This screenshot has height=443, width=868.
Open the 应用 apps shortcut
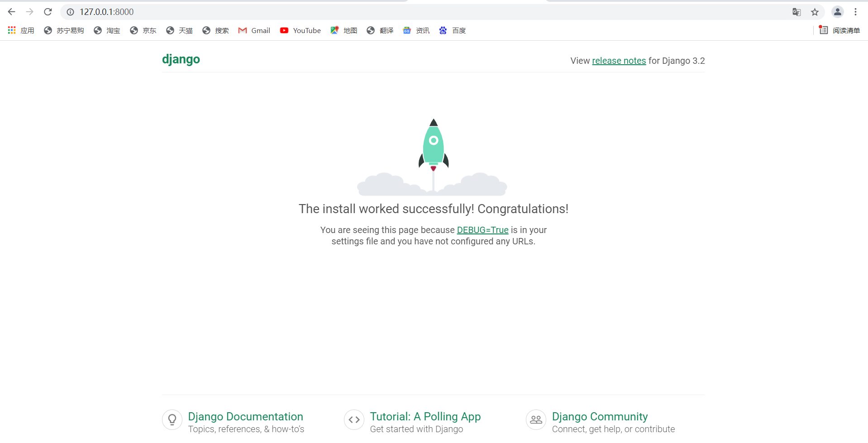point(21,30)
